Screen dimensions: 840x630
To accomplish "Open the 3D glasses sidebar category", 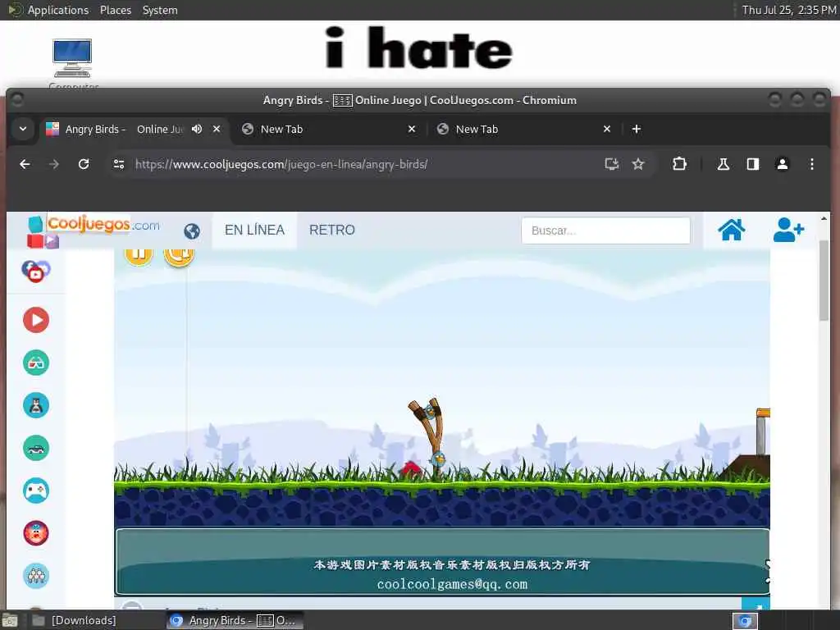I will pos(36,363).
